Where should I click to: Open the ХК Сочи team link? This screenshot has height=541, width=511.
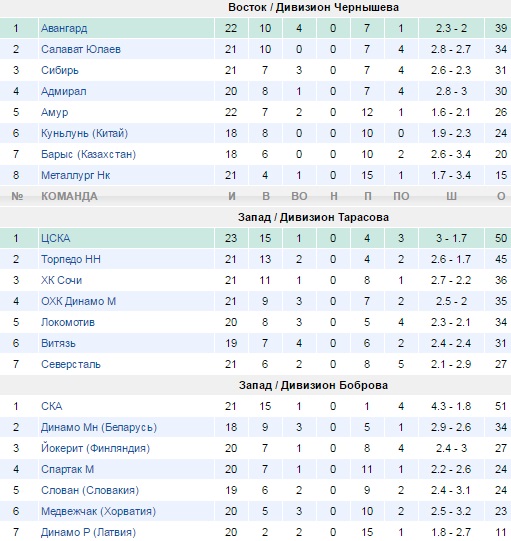point(61,281)
